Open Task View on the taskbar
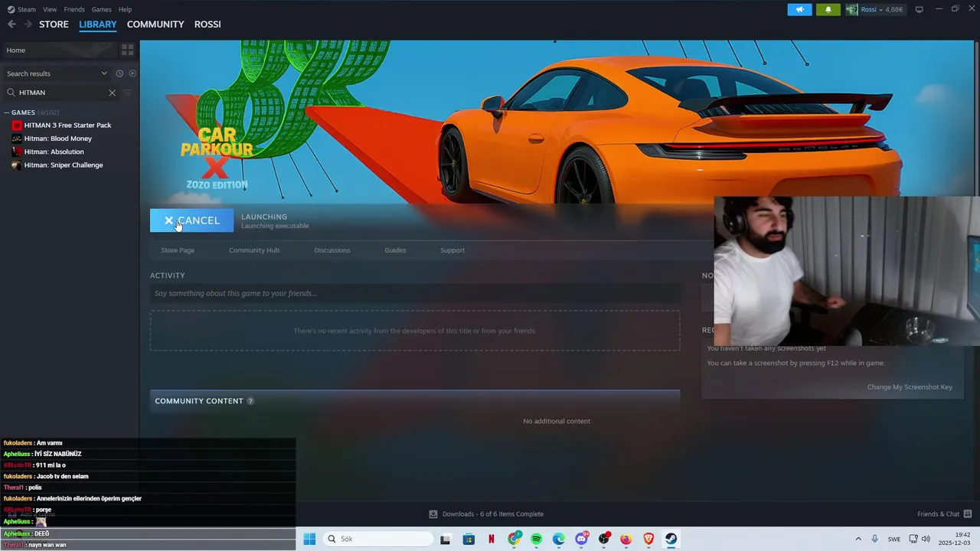The height and width of the screenshot is (551, 980). tap(446, 539)
